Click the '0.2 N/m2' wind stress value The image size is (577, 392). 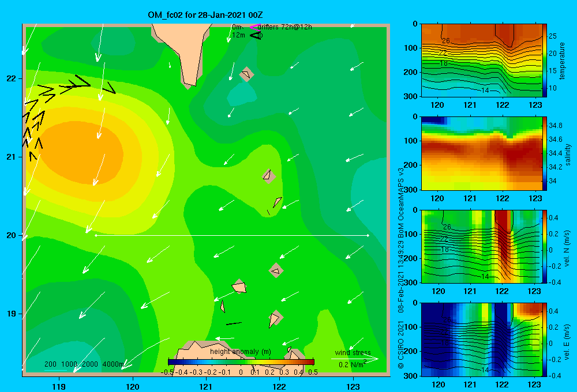click(x=353, y=364)
